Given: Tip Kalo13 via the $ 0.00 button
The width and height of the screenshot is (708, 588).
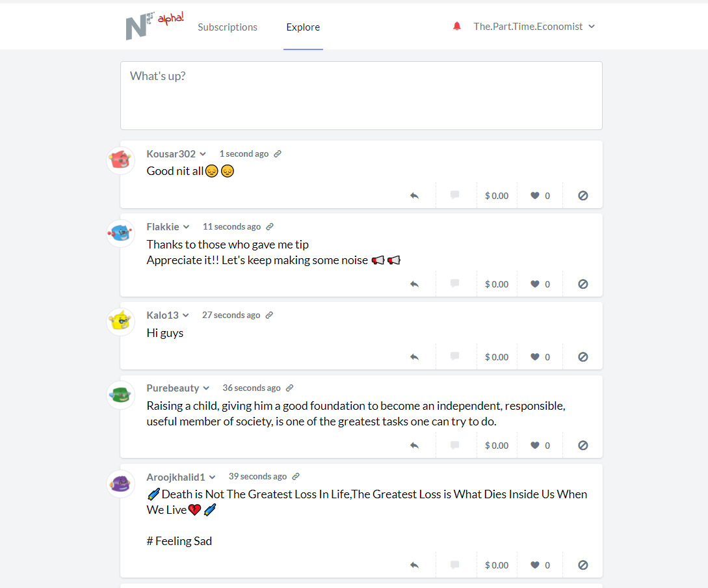Looking at the screenshot, I should pyautogui.click(x=497, y=357).
